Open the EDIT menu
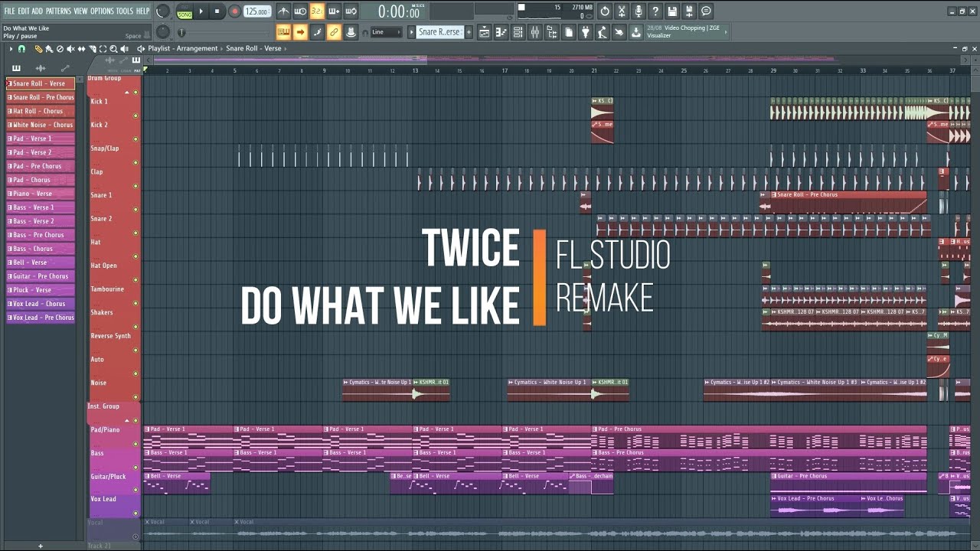Image resolution: width=980 pixels, height=551 pixels. [24, 11]
